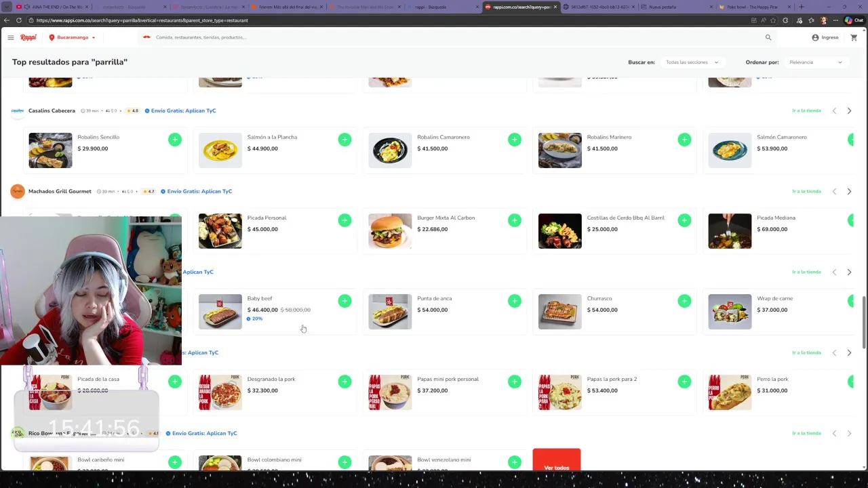Add Robalins Sencillo to cart
Viewport: 868px width, 488px height.
click(175, 140)
